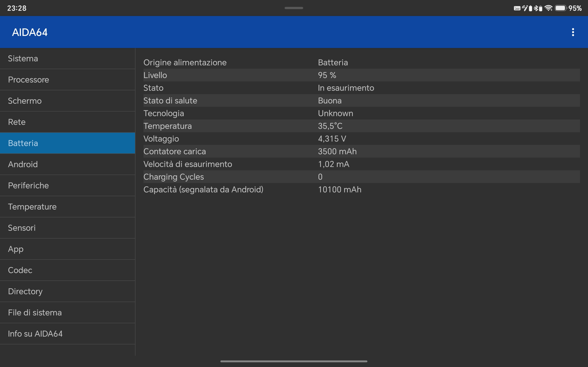
Task: Select the 95 % level value
Action: coord(327,75)
